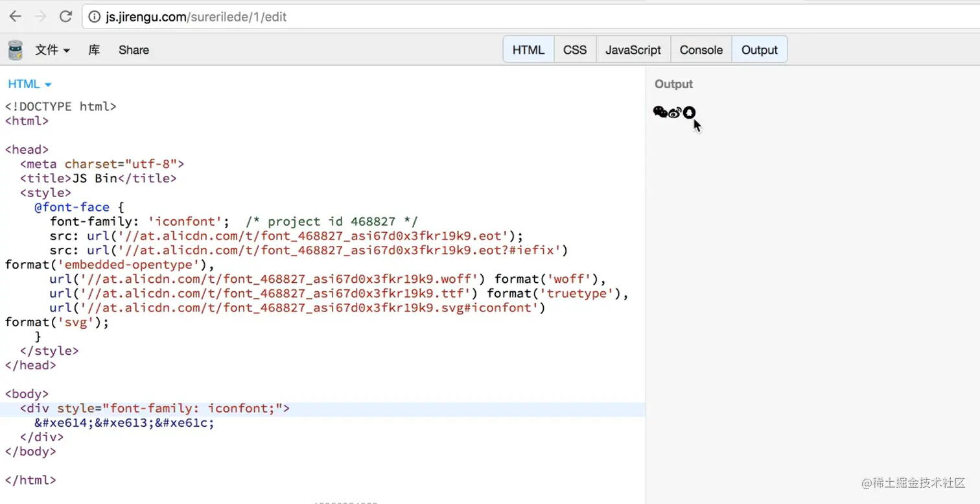Screen dimensions: 980x504
Task: Place cursor on the <!DOCTYPE html> line
Action: click(61, 106)
